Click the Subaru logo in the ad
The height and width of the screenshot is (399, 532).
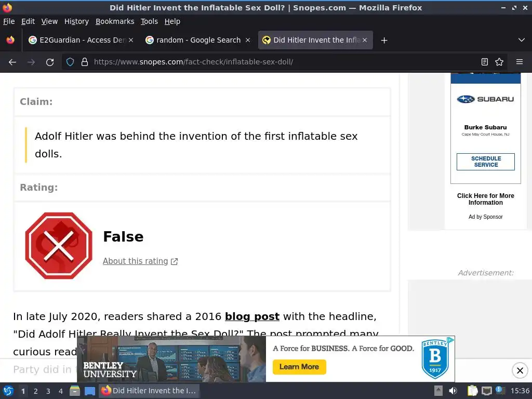[485, 99]
